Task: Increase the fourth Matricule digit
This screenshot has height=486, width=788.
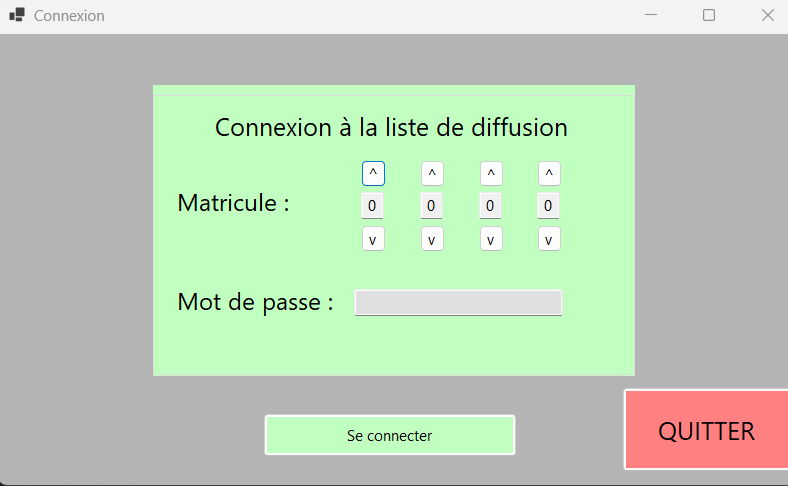Action: coord(549,173)
